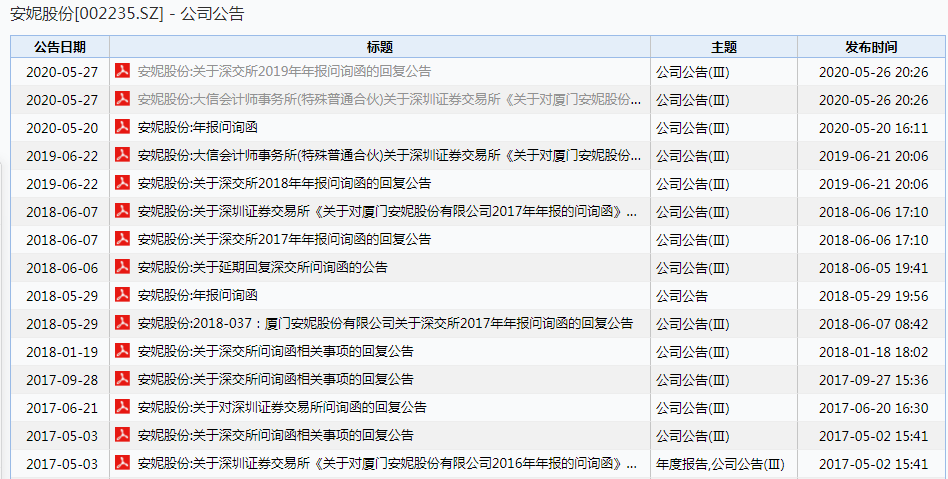Click publish time 2018-06-05 19:41

click(x=873, y=268)
